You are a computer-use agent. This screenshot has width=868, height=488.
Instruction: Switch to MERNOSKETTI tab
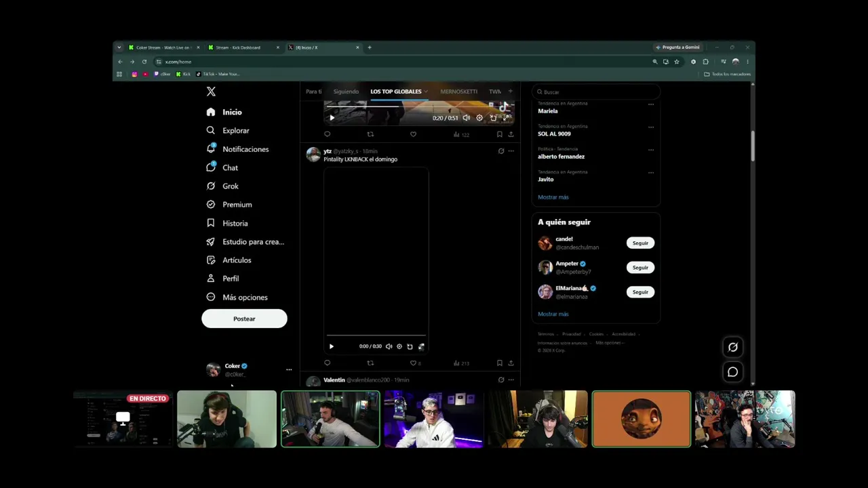459,91
